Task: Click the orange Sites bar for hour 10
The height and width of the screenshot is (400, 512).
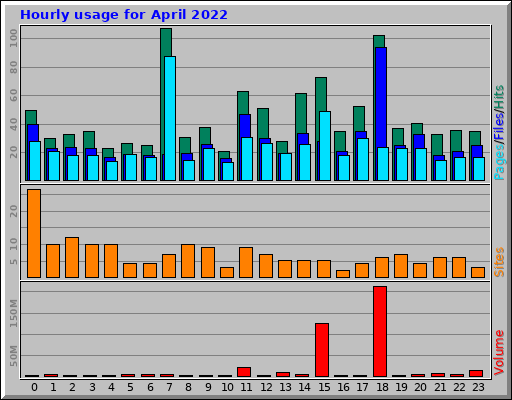Action: tap(227, 272)
